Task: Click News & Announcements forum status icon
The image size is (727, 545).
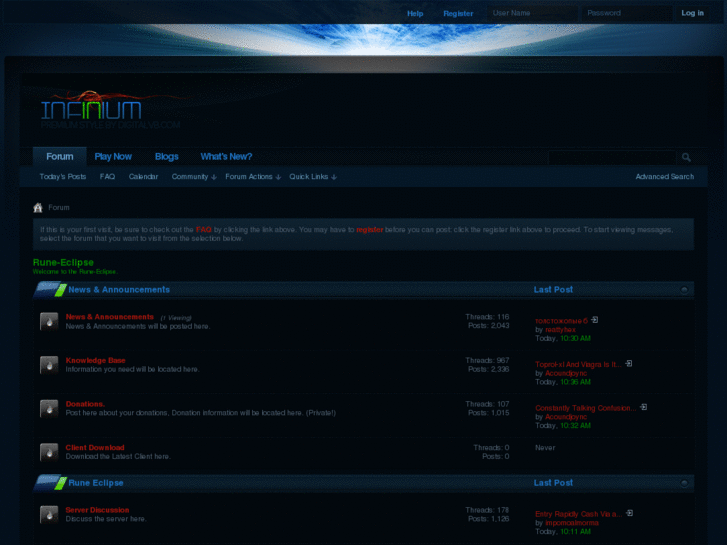Action: pos(49,321)
